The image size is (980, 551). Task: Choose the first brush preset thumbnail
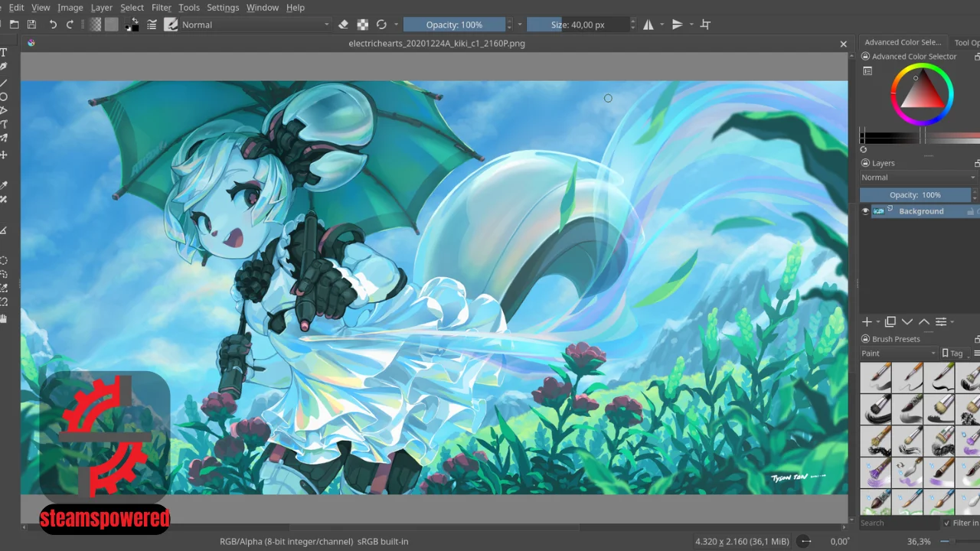[x=875, y=377]
